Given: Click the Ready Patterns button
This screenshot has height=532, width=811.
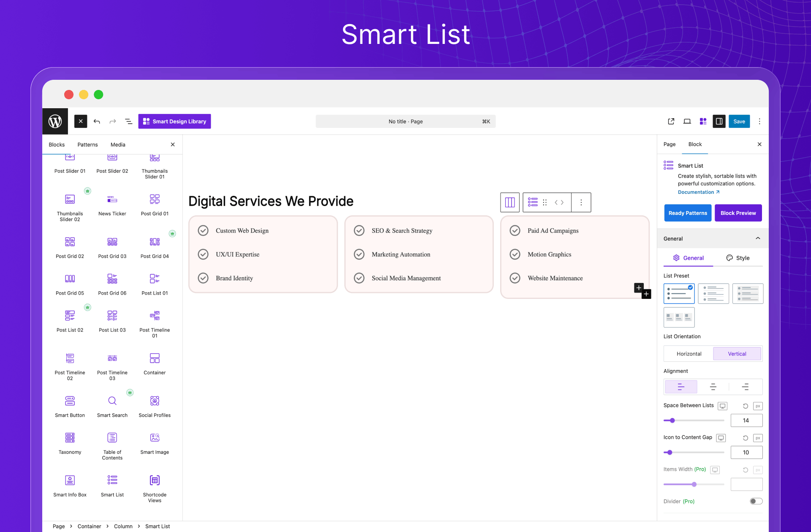Looking at the screenshot, I should 688,213.
